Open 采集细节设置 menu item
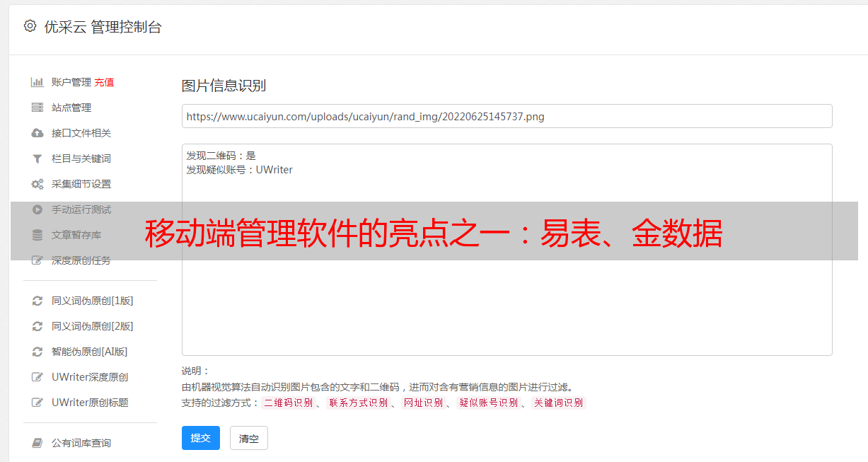Viewport: 868px width, 462px height. click(x=81, y=184)
